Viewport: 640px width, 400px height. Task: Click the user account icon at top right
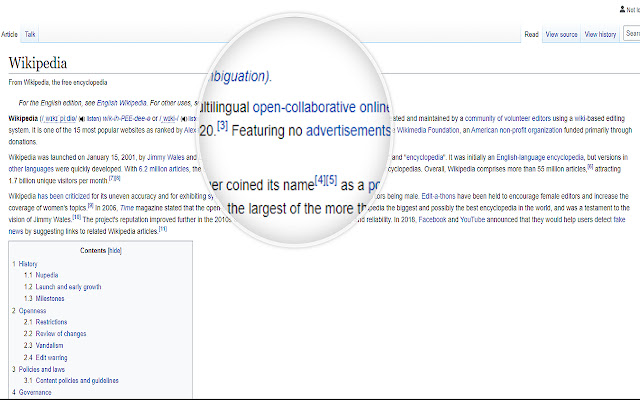coord(622,9)
